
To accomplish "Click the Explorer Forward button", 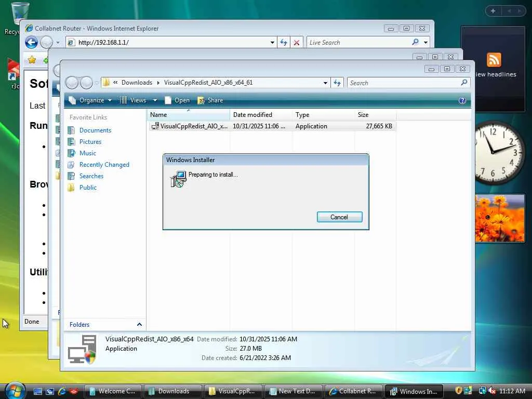I will pos(87,83).
